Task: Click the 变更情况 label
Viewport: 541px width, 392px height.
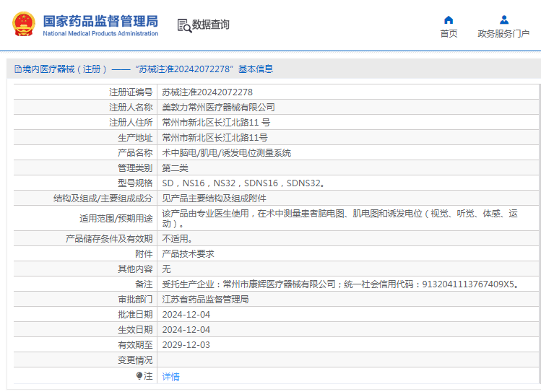Action: [x=135, y=360]
